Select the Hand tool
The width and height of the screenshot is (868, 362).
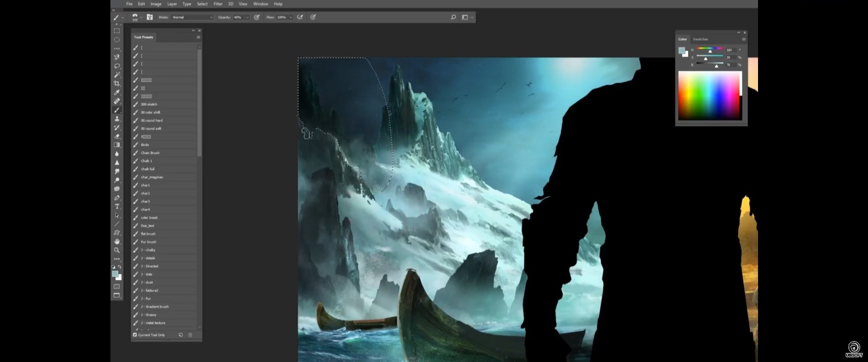pos(117,241)
